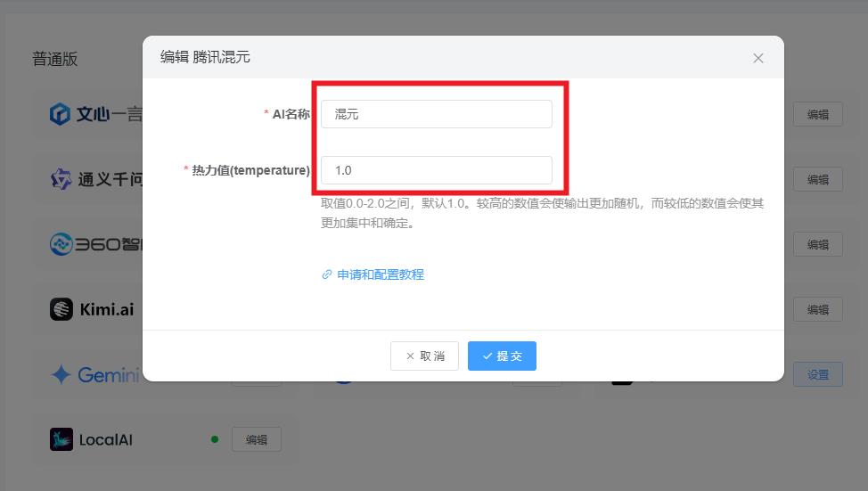Click the link chain icon before 申请和配置教程
Image resolution: width=868 pixels, height=491 pixels.
(x=326, y=274)
